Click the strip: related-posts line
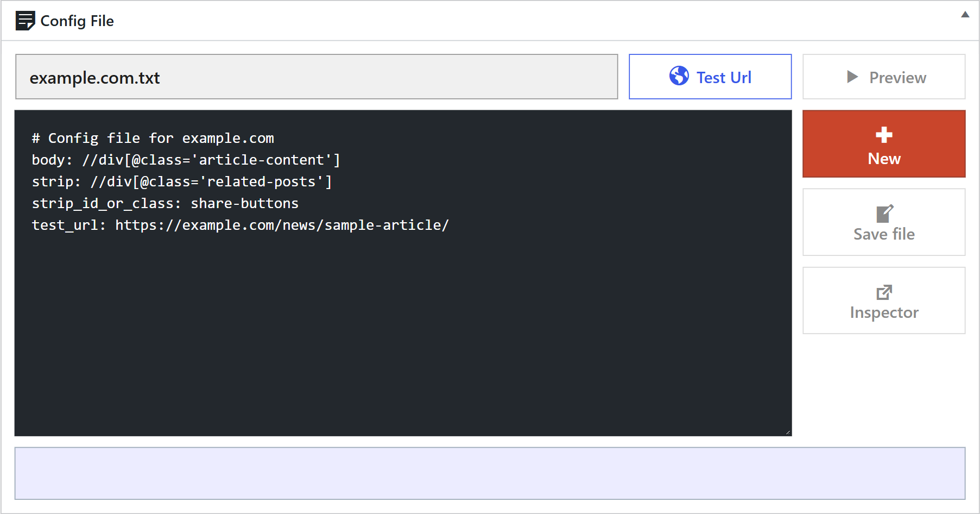 click(x=182, y=181)
